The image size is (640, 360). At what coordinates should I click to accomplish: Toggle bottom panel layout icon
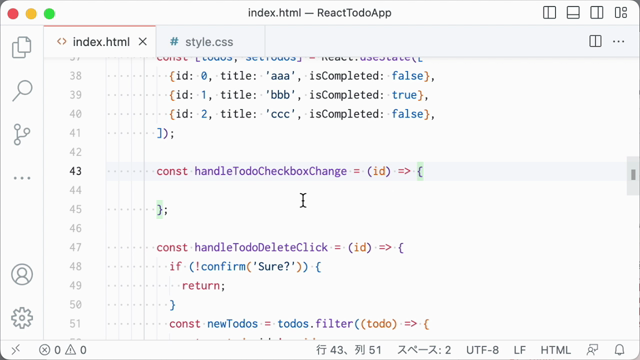(573, 13)
